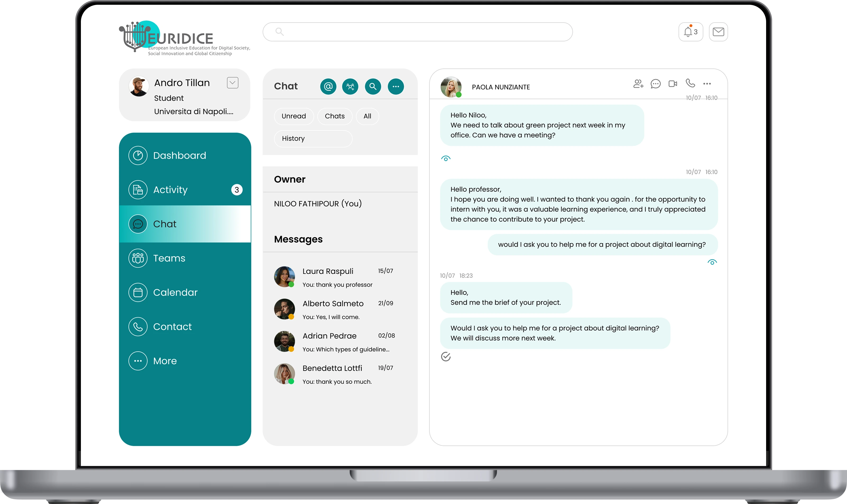Open Chat panel more options menu
The height and width of the screenshot is (504, 847).
pyautogui.click(x=396, y=87)
